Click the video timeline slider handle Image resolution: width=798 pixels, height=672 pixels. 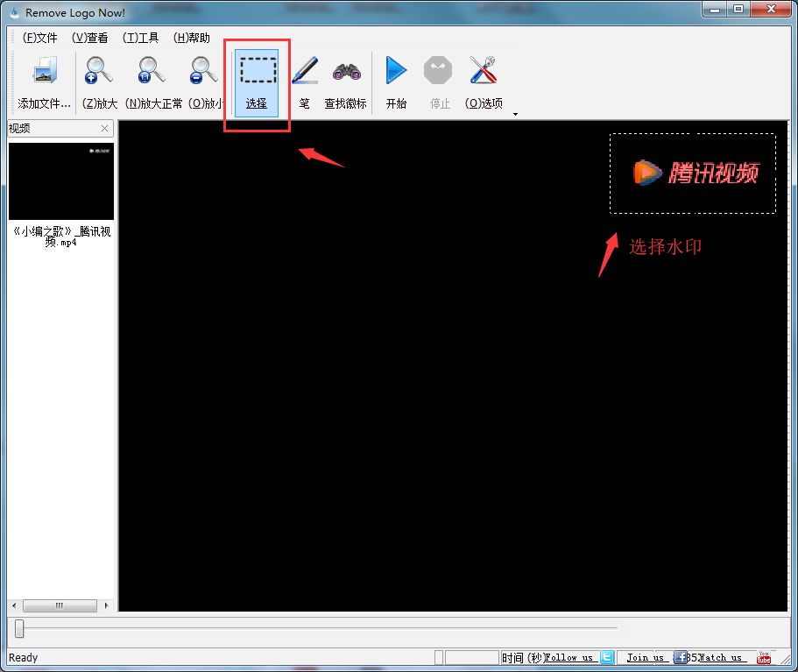(19, 628)
